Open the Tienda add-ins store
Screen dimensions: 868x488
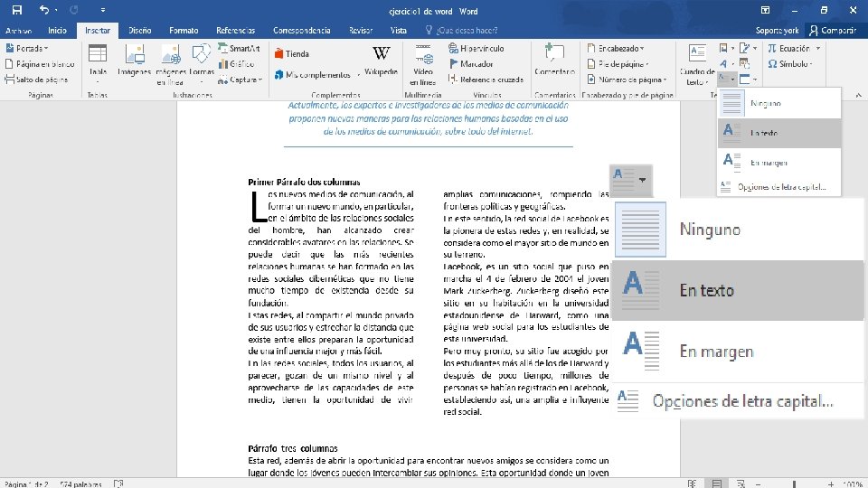(292, 53)
